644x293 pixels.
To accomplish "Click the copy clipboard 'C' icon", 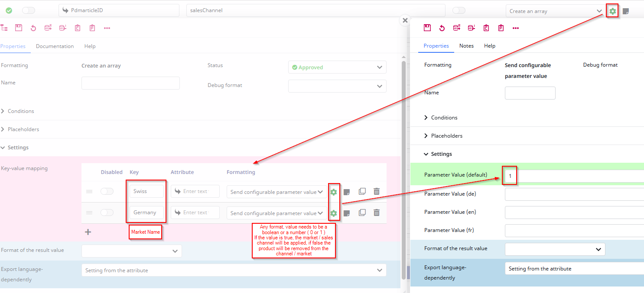I will 77,27.
